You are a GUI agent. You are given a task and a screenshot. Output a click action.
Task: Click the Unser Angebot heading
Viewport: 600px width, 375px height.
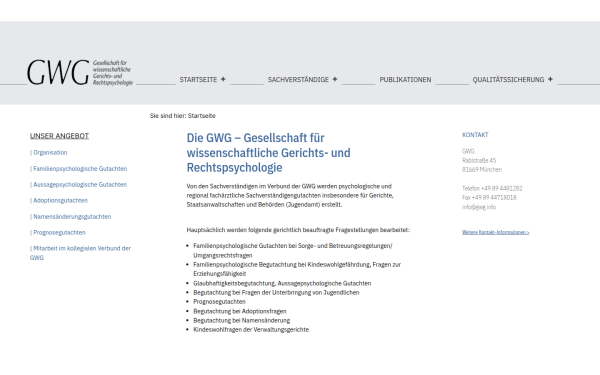[x=59, y=136]
